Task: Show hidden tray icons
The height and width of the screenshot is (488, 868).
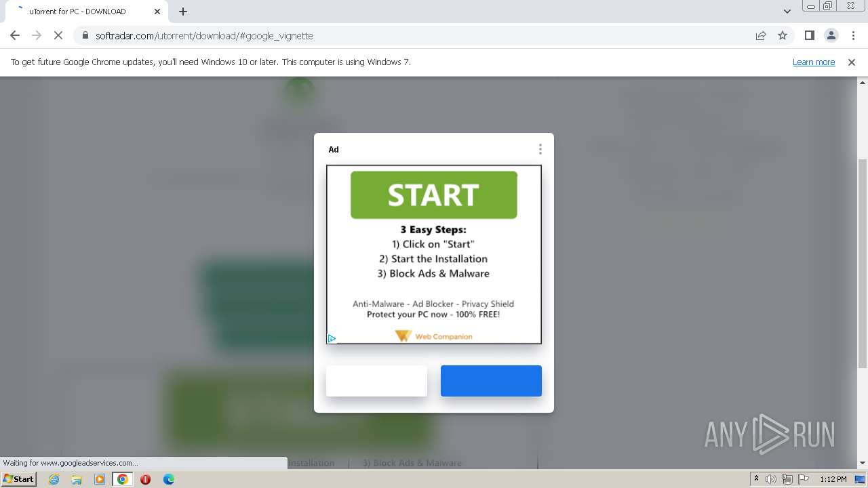Action: 756,479
